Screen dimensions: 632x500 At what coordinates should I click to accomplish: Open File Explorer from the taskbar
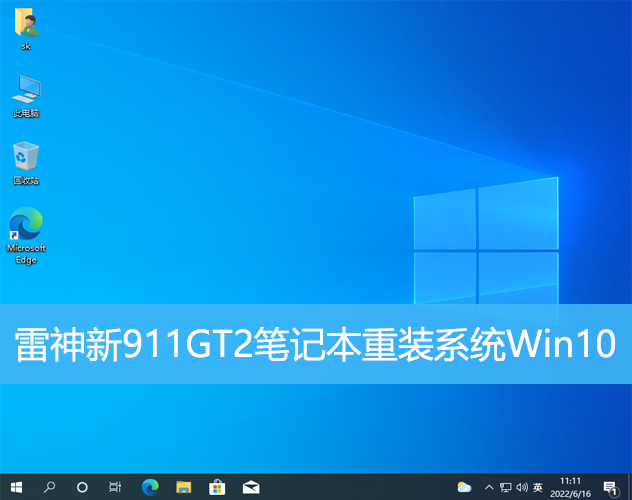coord(183,487)
